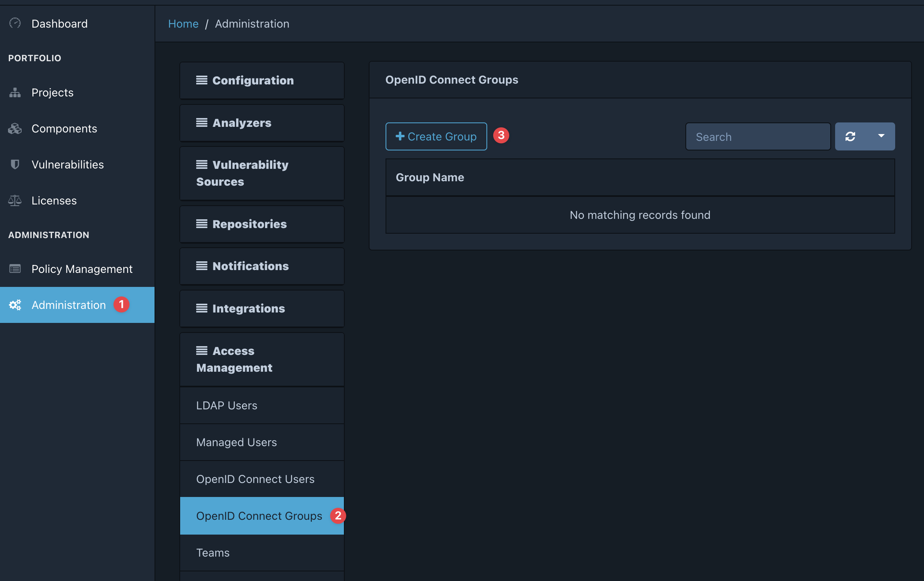The height and width of the screenshot is (581, 924).
Task: Click the Licenses balance scale icon
Action: click(15, 200)
